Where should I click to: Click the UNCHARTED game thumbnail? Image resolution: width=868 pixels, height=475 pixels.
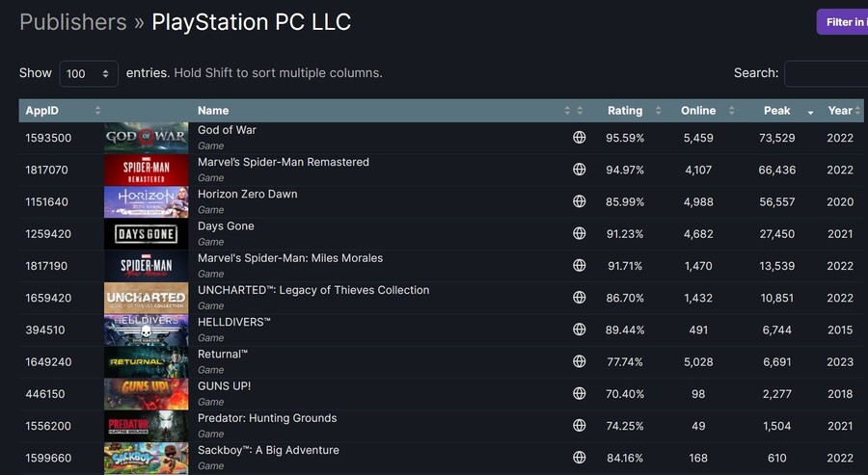coord(146,298)
